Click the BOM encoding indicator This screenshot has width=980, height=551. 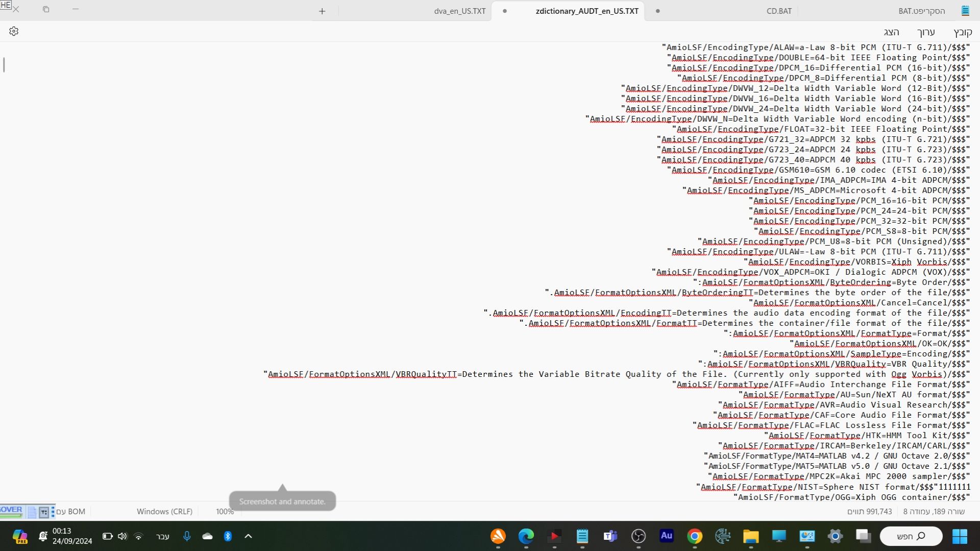pyautogui.click(x=71, y=512)
